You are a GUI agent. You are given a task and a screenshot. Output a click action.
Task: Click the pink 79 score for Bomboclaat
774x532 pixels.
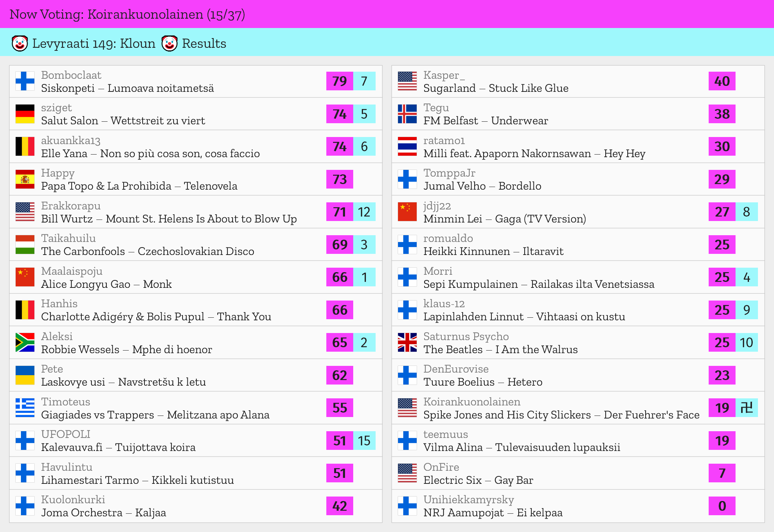339,81
